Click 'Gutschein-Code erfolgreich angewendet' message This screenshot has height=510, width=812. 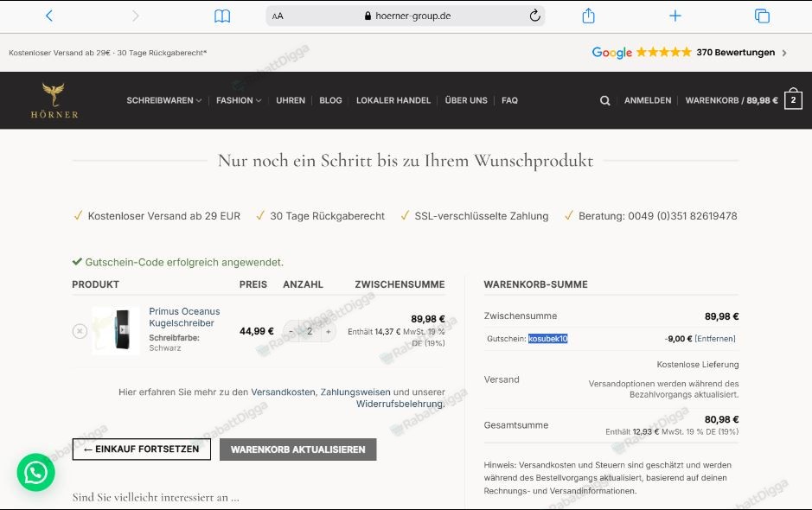click(184, 263)
